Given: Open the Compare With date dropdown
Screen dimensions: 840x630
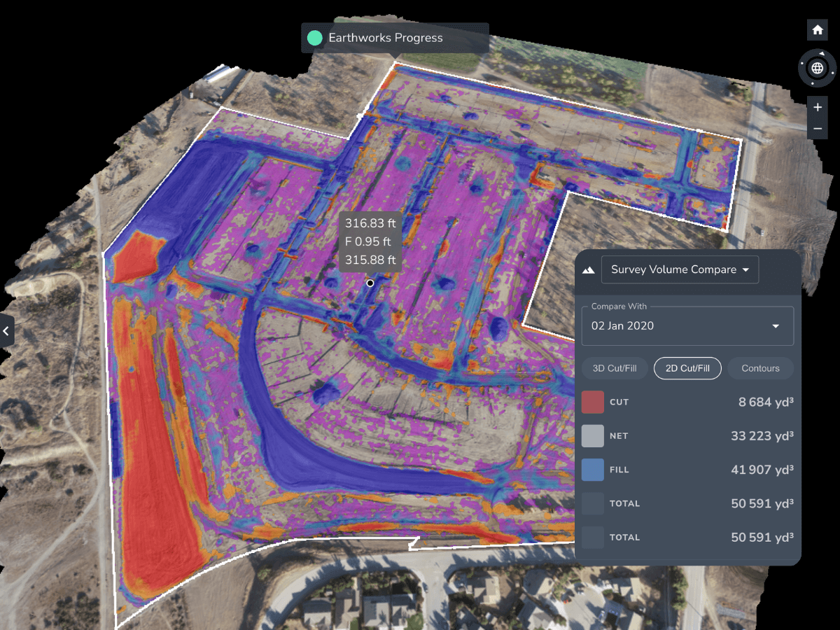Looking at the screenshot, I should coord(687,325).
